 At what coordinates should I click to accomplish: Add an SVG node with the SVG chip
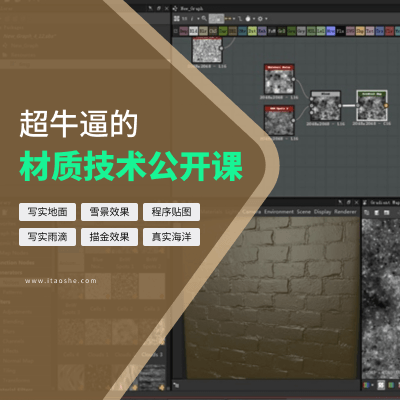click(350, 31)
